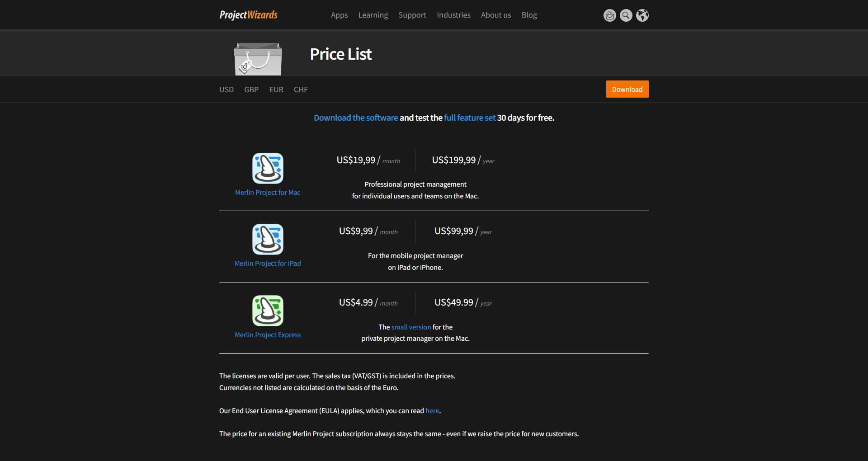868x461 pixels.
Task: Open the 'full feature set' link
Action: [x=470, y=118]
